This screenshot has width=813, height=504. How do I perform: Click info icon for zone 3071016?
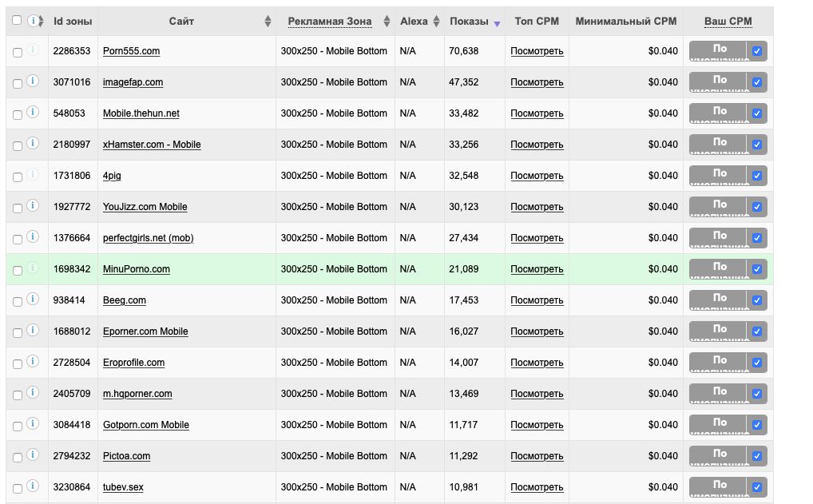point(33,81)
